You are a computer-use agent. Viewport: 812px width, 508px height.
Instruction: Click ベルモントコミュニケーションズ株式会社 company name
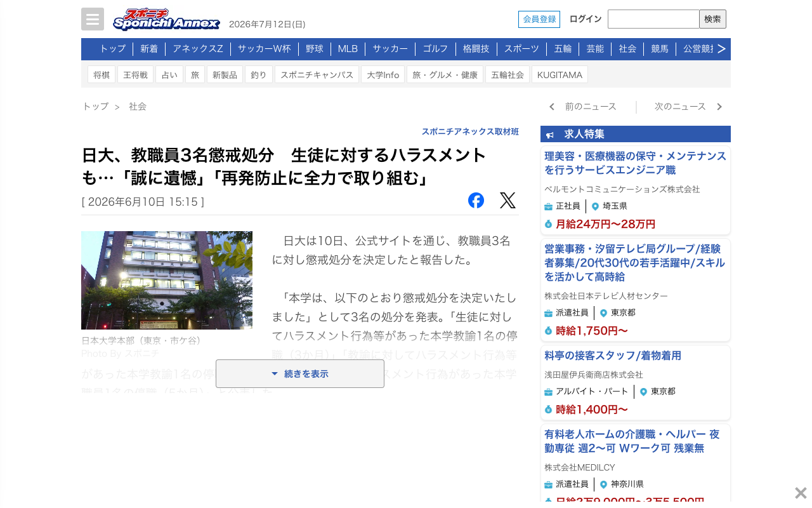(622, 189)
